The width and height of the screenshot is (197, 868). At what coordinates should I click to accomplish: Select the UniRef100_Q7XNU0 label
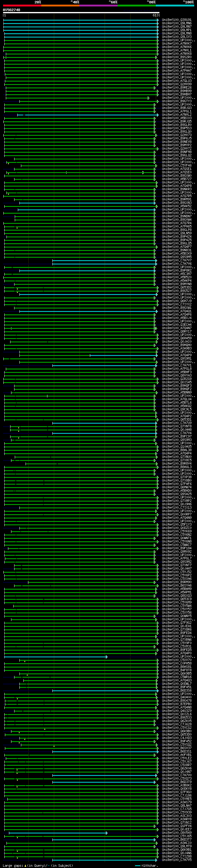point(177,457)
